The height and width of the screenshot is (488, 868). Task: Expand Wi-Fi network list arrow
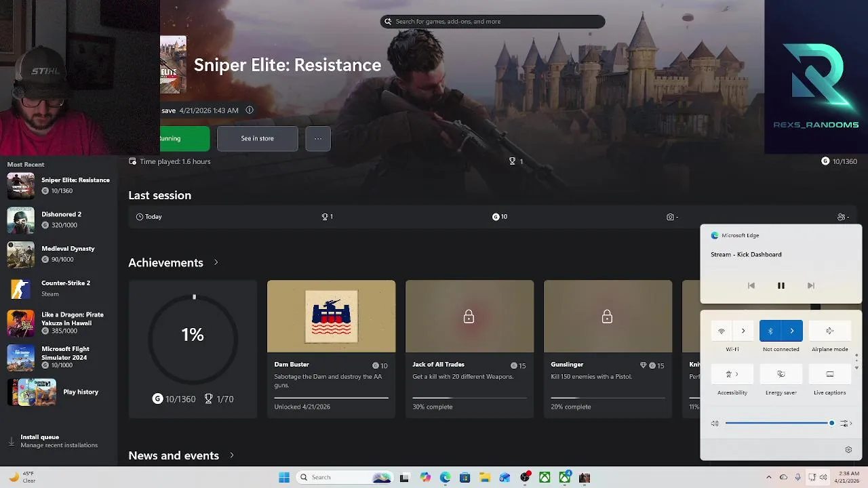click(743, 331)
